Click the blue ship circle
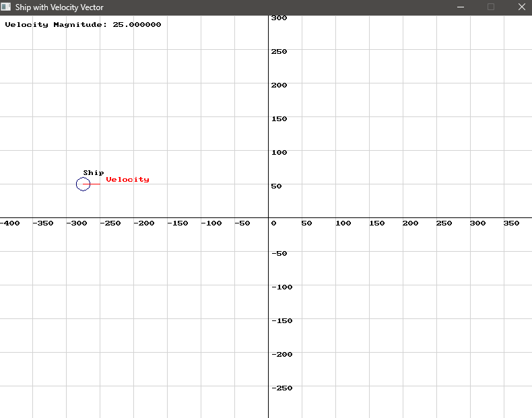Screen dimensions: 532x418 click(83, 184)
